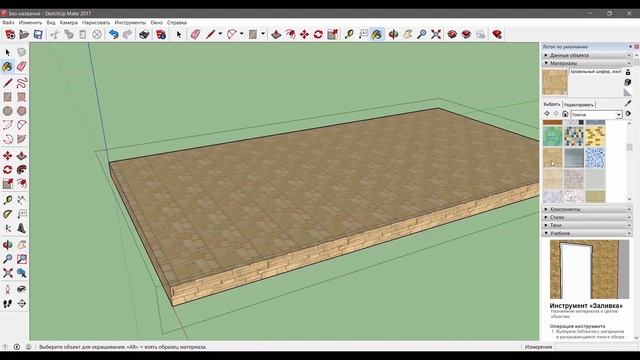Open the Нарисовать menu
The width and height of the screenshot is (640, 360).
(96, 22)
